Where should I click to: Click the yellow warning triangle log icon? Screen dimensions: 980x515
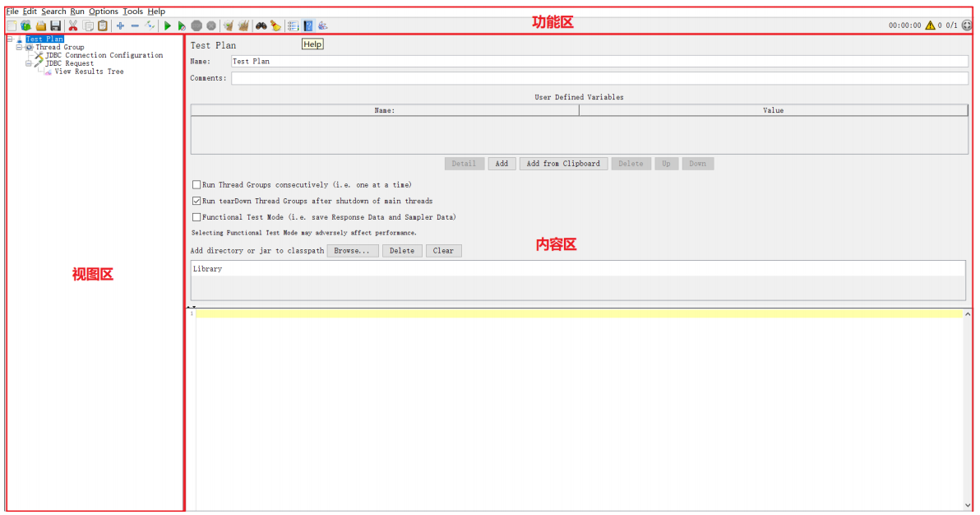coord(930,25)
